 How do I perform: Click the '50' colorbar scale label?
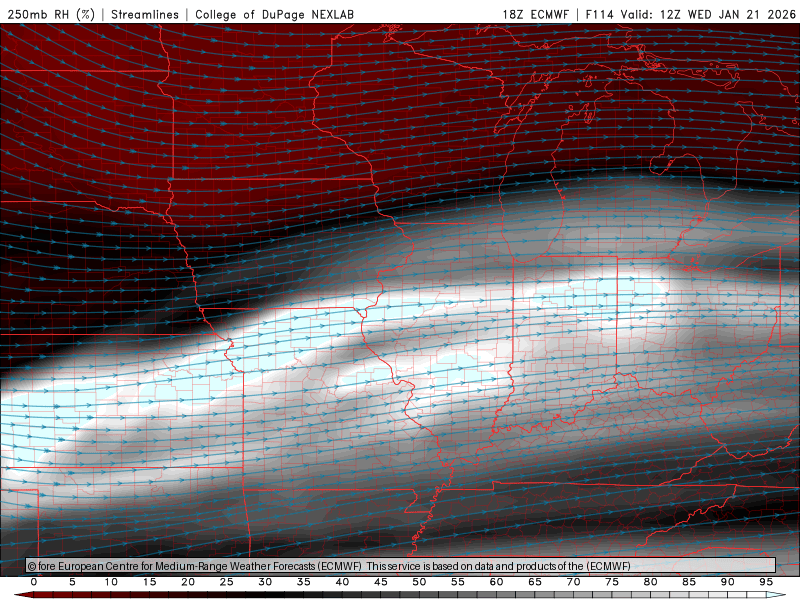(419, 582)
